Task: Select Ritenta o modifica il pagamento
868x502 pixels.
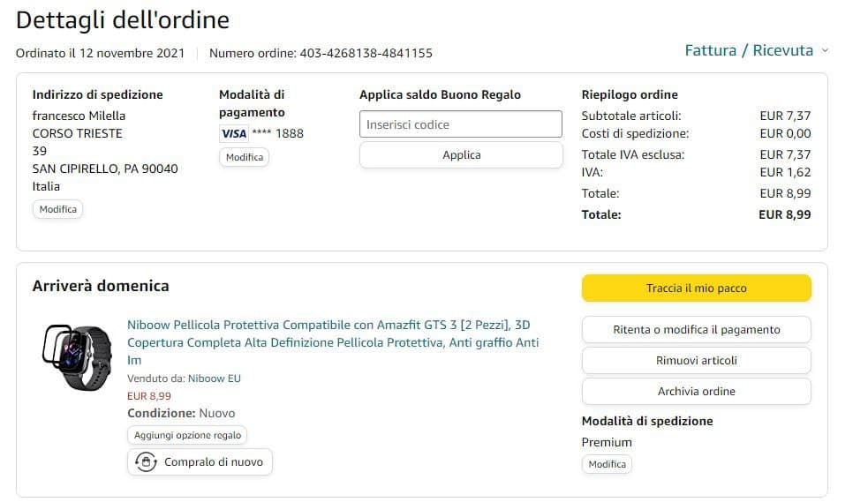Action: click(696, 330)
